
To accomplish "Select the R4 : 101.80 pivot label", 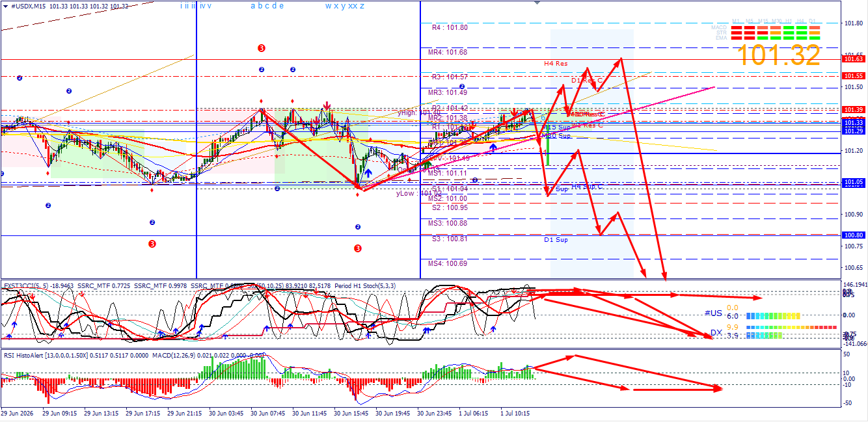I will pyautogui.click(x=450, y=28).
